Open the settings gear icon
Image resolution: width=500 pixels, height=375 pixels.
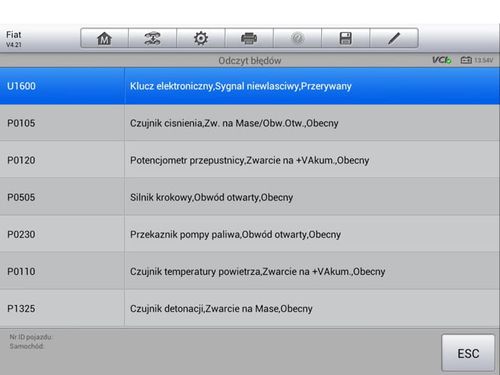point(201,38)
